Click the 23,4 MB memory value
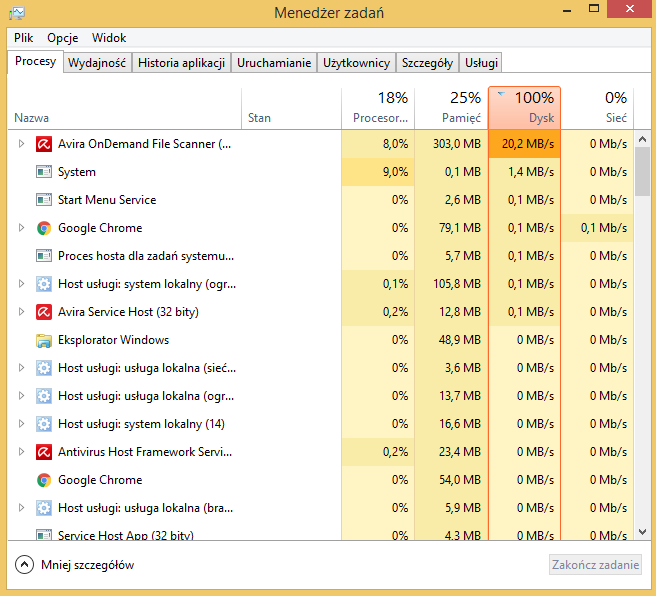This screenshot has height=596, width=656. 460,452
